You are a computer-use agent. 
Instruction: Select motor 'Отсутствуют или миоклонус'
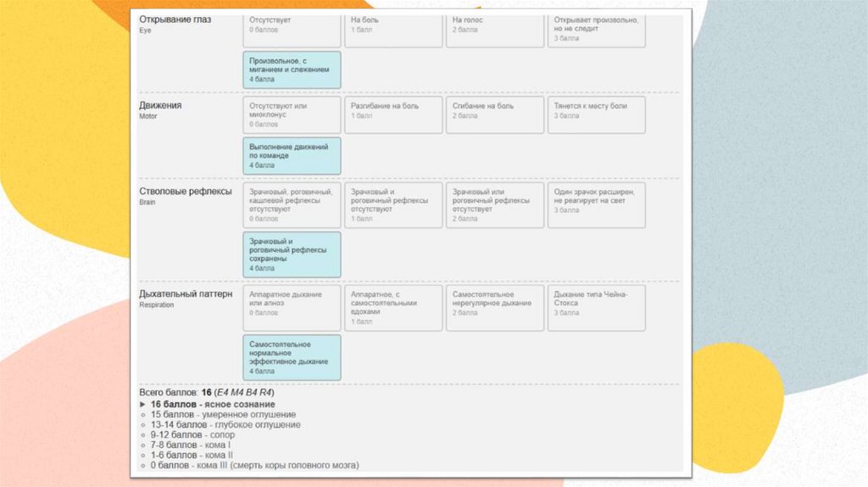tap(292, 115)
